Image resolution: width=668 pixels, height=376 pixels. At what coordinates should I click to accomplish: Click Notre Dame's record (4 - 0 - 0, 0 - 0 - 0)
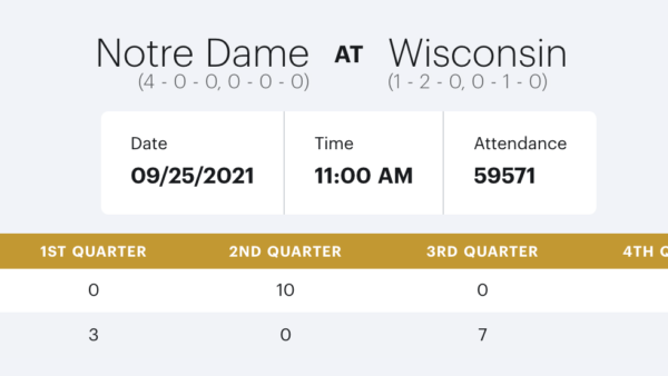(224, 81)
